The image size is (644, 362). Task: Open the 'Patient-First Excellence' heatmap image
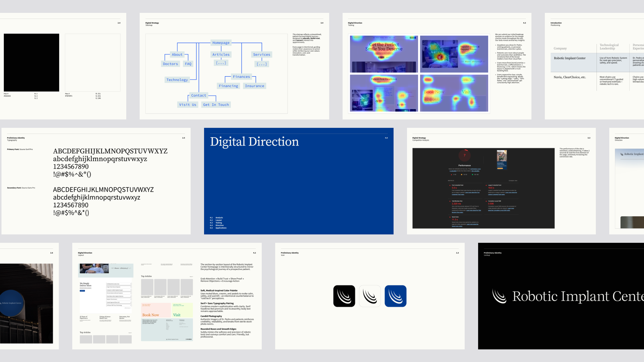(384, 93)
